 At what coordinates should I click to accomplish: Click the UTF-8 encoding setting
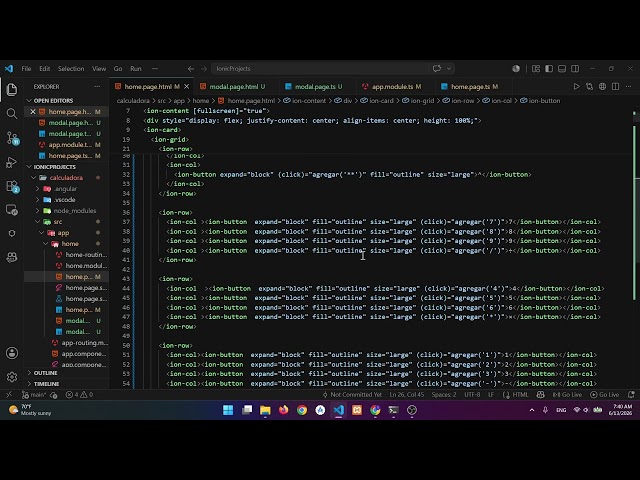(x=472, y=394)
